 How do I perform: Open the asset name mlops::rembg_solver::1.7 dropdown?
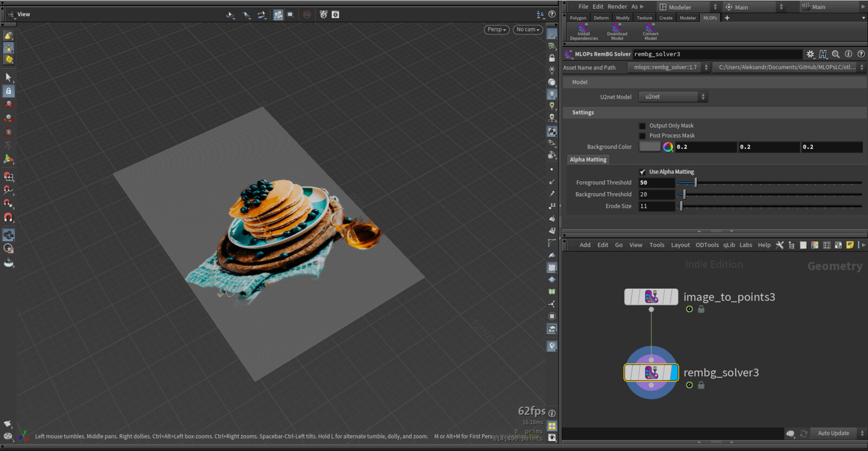(x=669, y=68)
